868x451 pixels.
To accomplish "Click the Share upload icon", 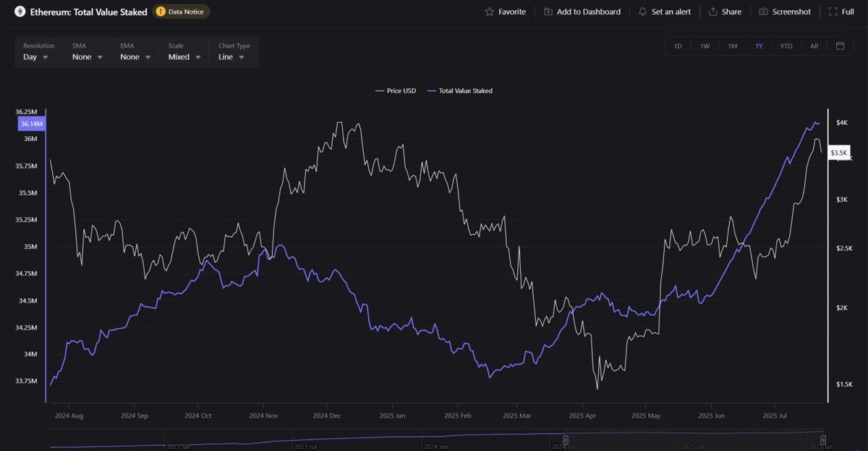I will click(x=713, y=12).
